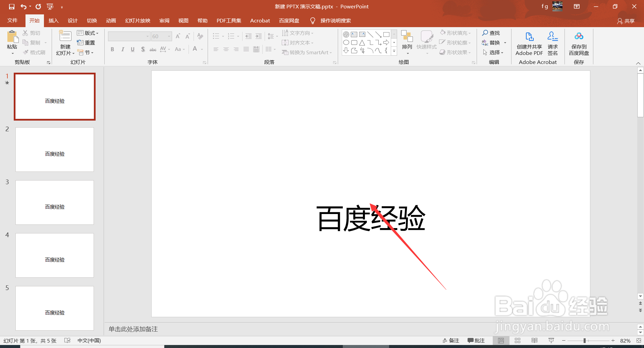Toggle Bold formatting button
Viewport: 644px width, 348px height.
click(112, 49)
